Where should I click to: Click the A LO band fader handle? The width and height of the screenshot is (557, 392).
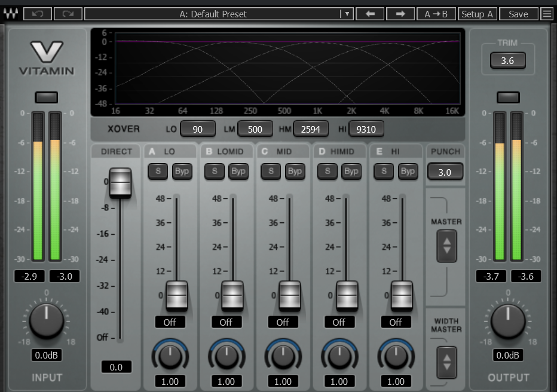176,295
